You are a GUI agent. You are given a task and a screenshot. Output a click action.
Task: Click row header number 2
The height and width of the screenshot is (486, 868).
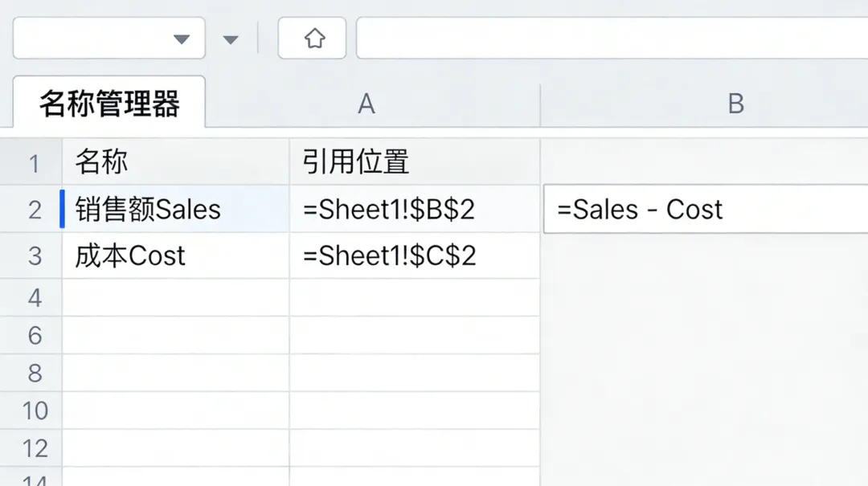click(34, 210)
